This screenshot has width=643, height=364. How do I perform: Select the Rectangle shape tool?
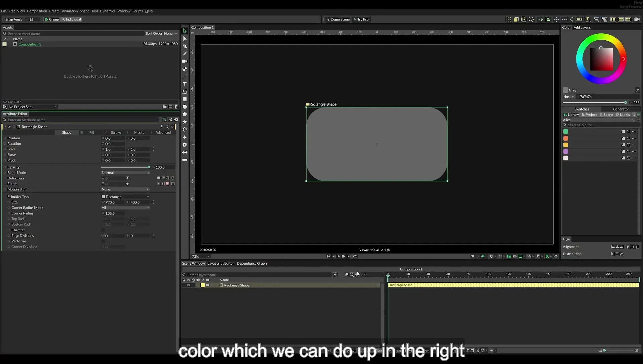coord(185,99)
